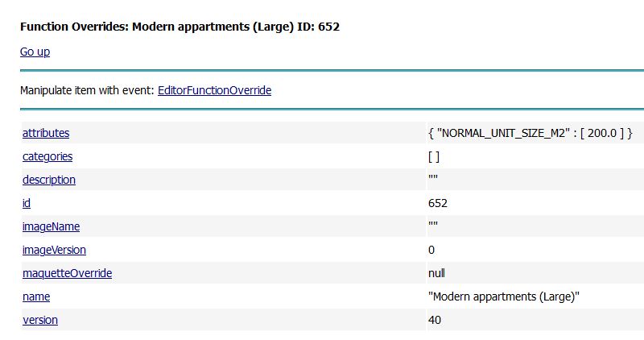Click the description property link
Viewport: 644px width, 340px height.
(x=49, y=180)
